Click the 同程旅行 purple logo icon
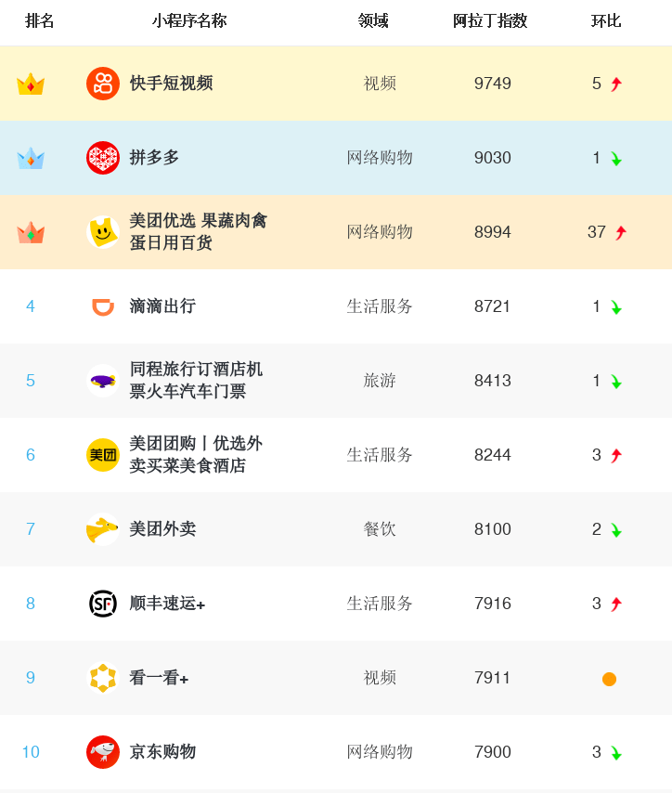Screen dimensions: 672x793 [x=103, y=381]
